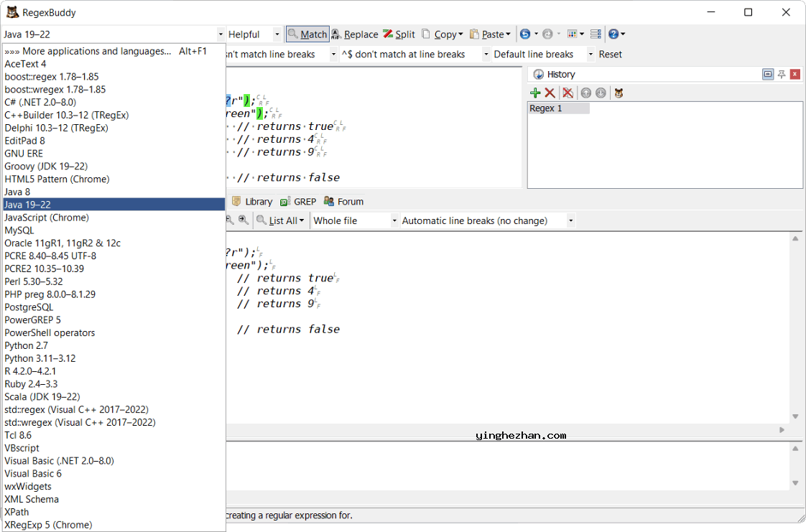The width and height of the screenshot is (806, 532).
Task: Open the colored grid layout icon
Action: pos(572,34)
